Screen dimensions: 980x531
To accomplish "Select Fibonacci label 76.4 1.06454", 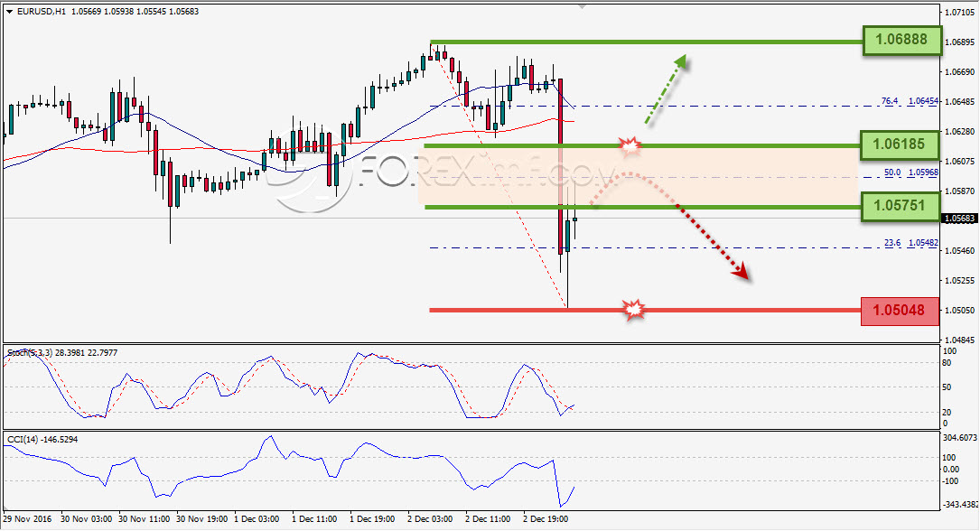I will click(910, 100).
